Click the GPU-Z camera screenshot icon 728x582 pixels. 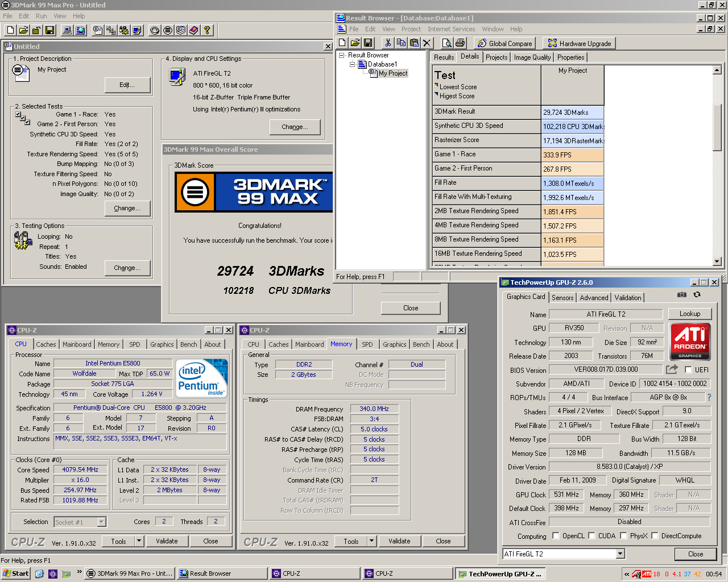(x=682, y=294)
